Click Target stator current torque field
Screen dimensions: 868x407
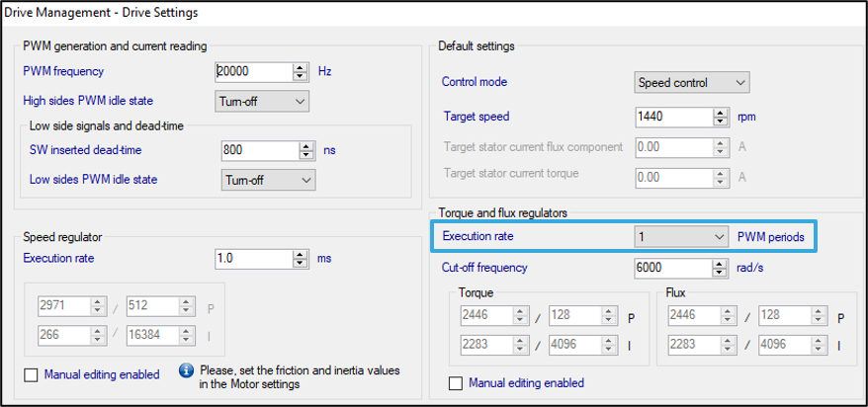[673, 177]
